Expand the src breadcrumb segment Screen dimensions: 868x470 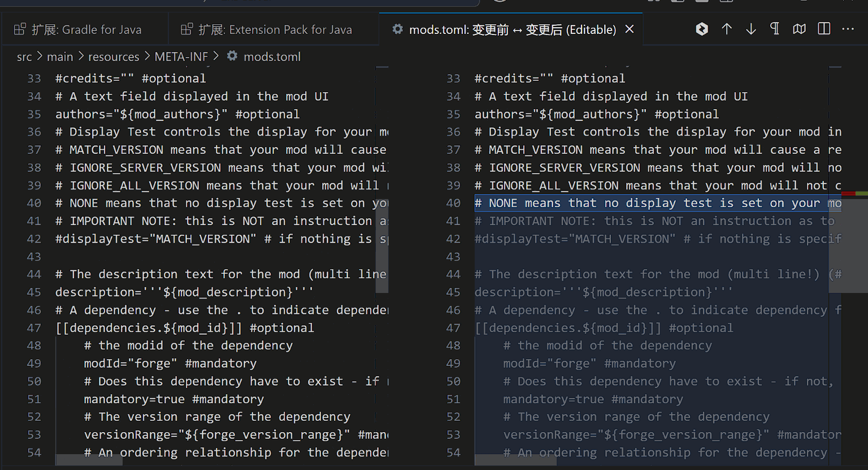coord(24,57)
